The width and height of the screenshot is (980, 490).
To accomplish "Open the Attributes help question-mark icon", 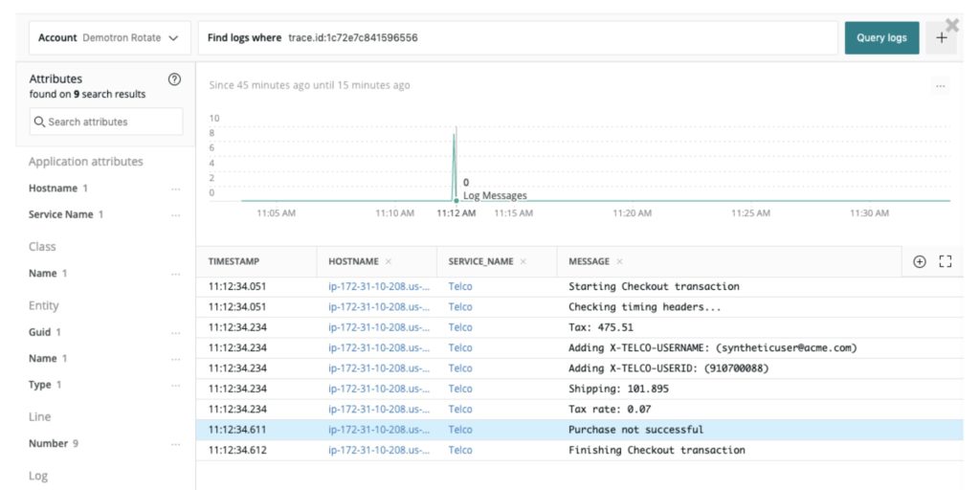I will (x=175, y=79).
